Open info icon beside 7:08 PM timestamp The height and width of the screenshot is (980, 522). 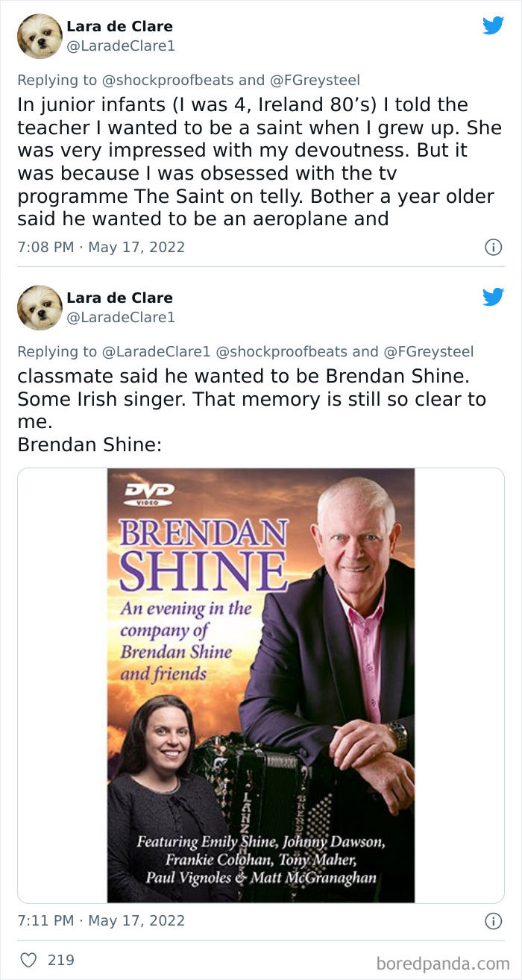click(493, 247)
